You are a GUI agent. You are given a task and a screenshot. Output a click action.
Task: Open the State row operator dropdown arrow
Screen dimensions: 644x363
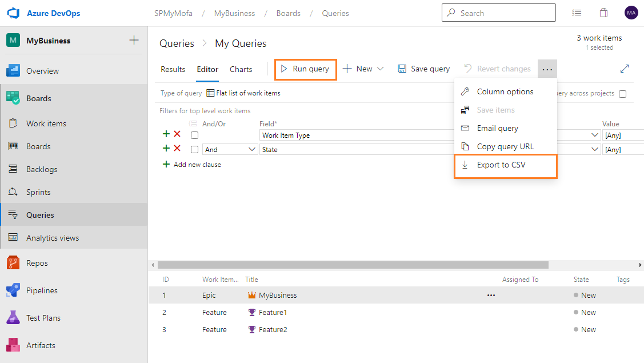[x=594, y=150]
